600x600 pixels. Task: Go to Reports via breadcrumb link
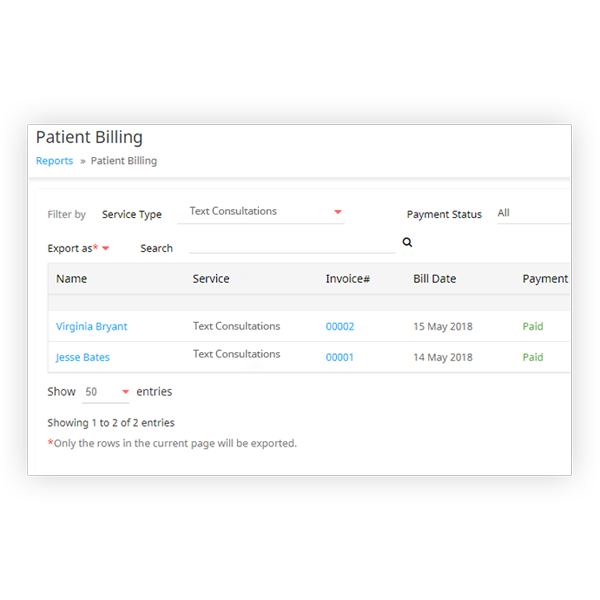[54, 161]
